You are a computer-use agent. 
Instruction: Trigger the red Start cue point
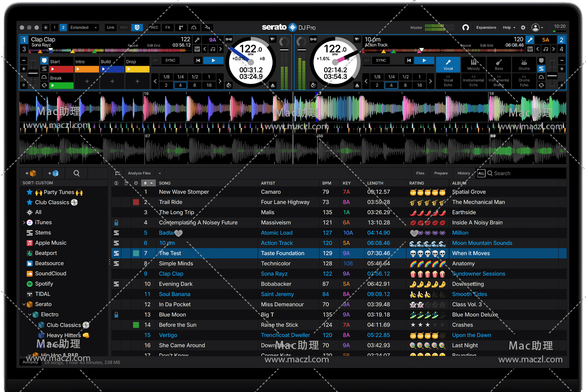(61, 69)
